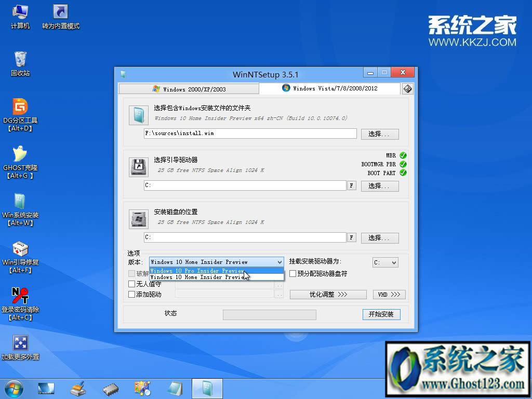Click 开始安装 to start setup

point(381,314)
